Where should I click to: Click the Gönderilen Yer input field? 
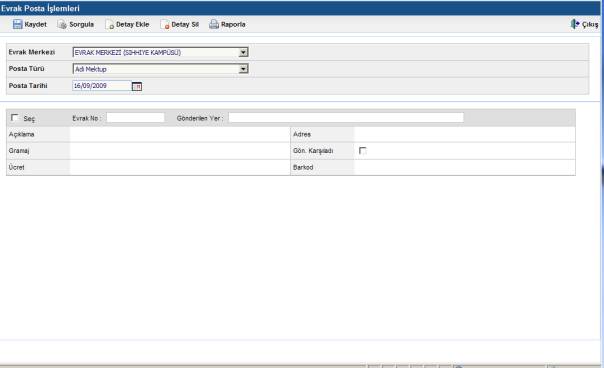click(x=346, y=118)
